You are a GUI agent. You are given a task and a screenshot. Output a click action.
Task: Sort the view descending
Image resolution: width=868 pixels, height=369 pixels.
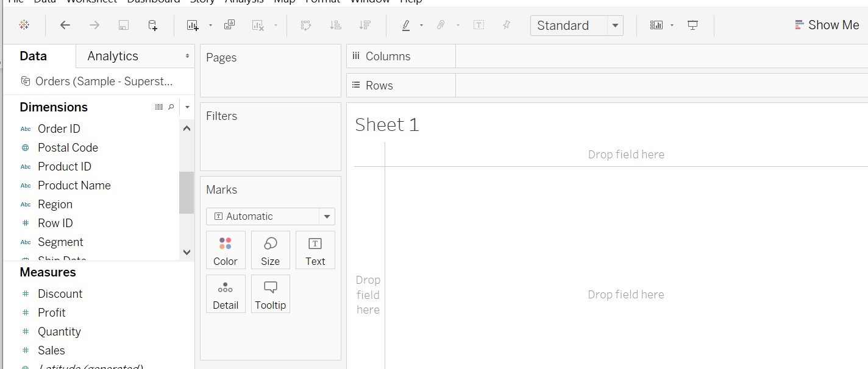[365, 25]
